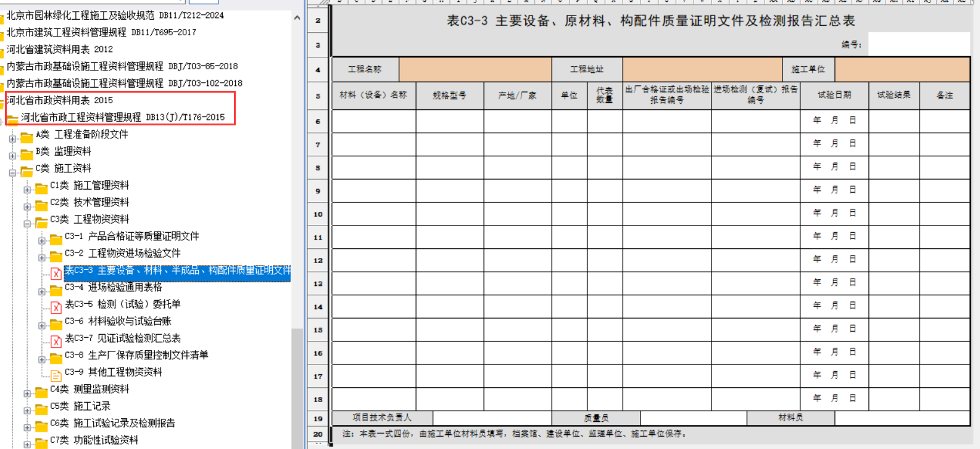Select 北京市建筑工程资料管理规程 DB11/T695-2017

point(101,32)
